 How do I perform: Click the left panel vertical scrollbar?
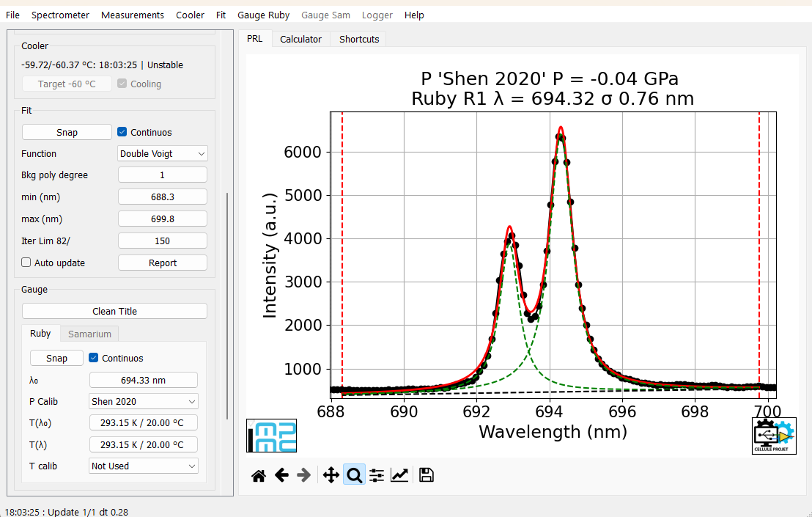point(227,306)
